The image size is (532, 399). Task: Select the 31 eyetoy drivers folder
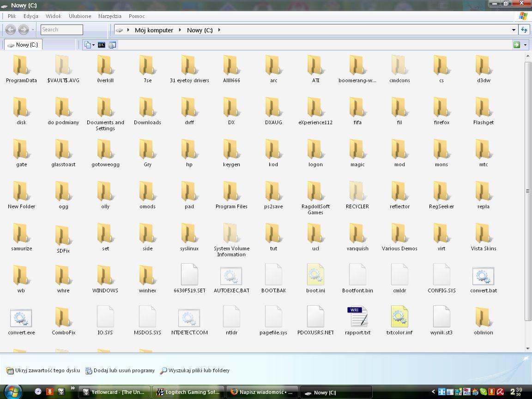pyautogui.click(x=189, y=69)
